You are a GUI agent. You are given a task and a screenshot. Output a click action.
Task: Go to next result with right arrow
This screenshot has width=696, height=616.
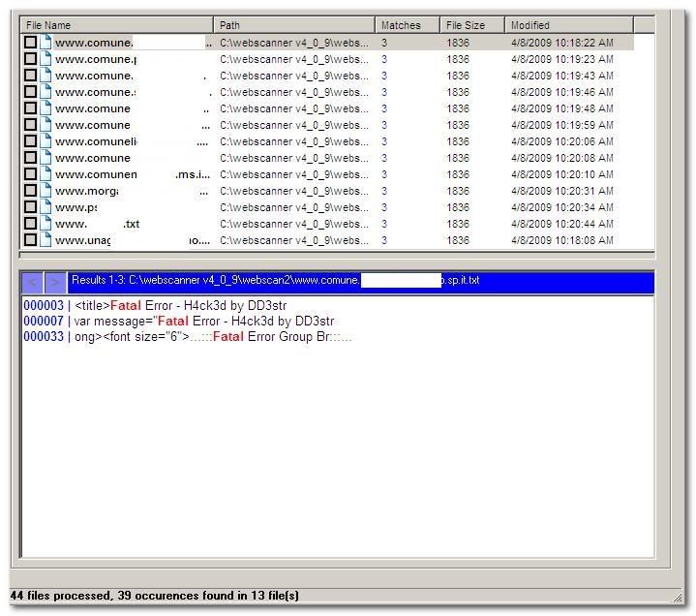tap(55, 282)
